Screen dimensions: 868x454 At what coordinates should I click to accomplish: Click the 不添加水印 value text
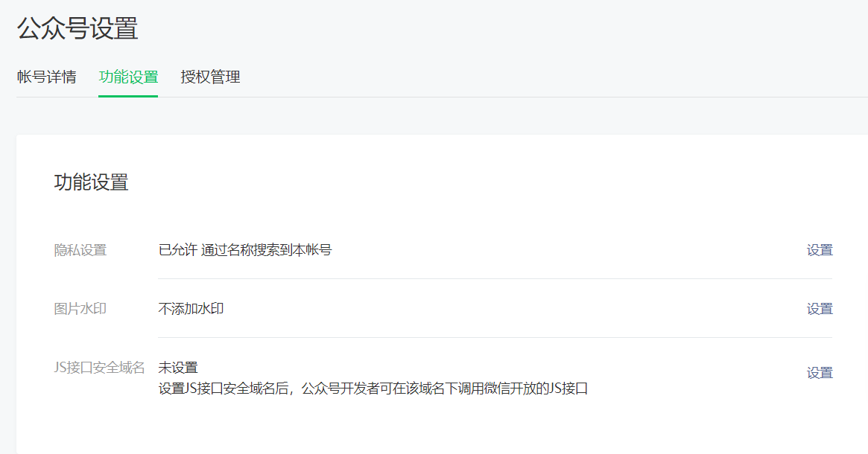point(191,309)
